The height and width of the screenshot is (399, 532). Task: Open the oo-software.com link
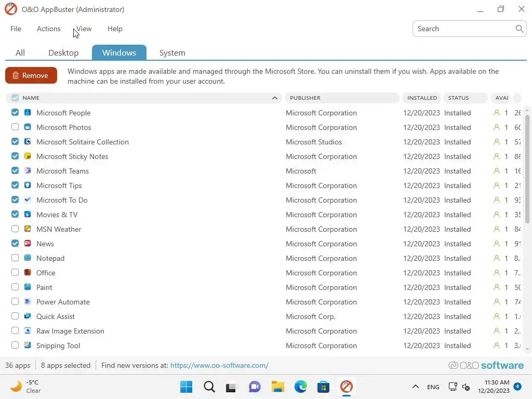click(220, 365)
